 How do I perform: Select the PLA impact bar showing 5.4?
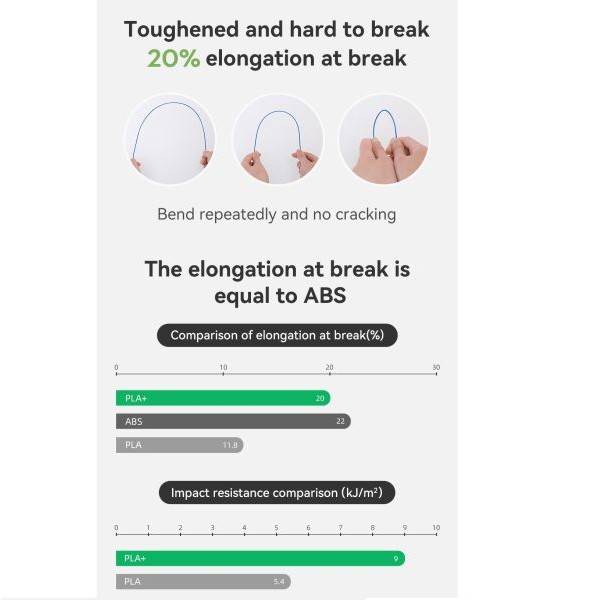pos(202,581)
